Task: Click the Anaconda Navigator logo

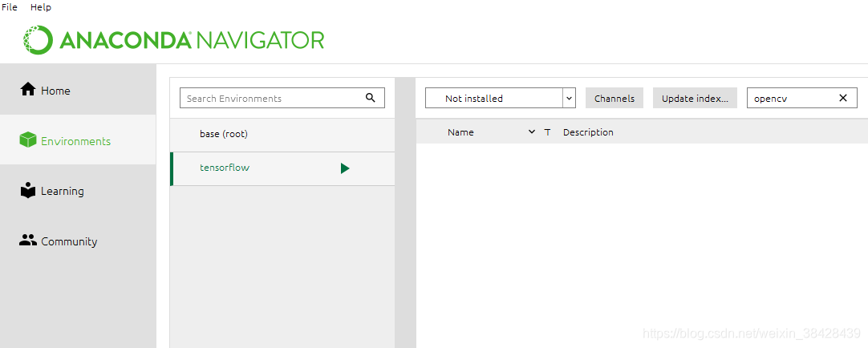Action: (174, 40)
